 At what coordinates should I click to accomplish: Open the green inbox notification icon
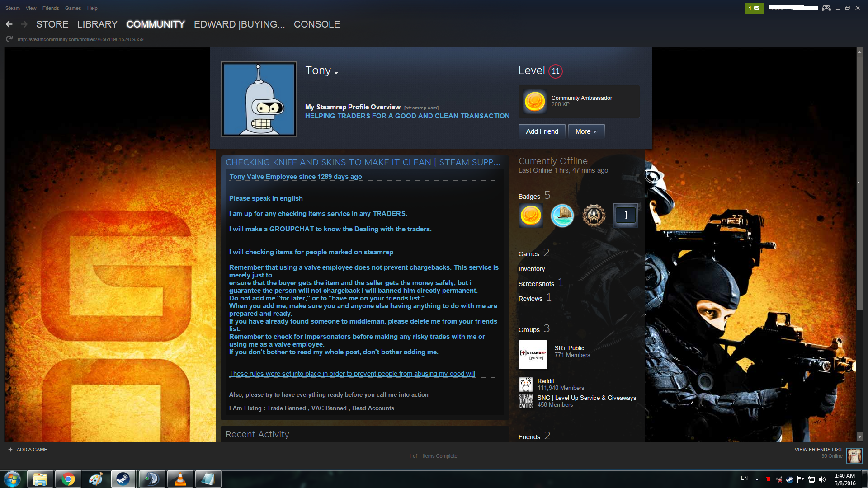(x=754, y=8)
